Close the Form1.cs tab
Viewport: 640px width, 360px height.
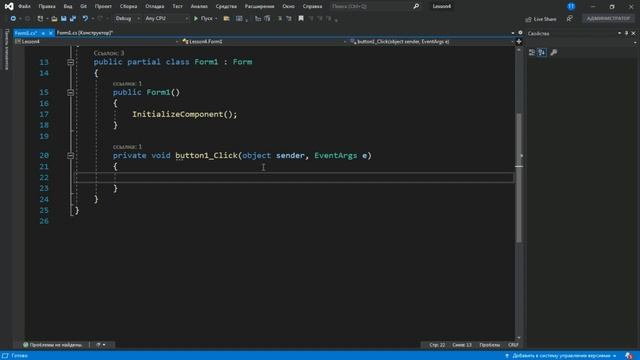pos(51,33)
